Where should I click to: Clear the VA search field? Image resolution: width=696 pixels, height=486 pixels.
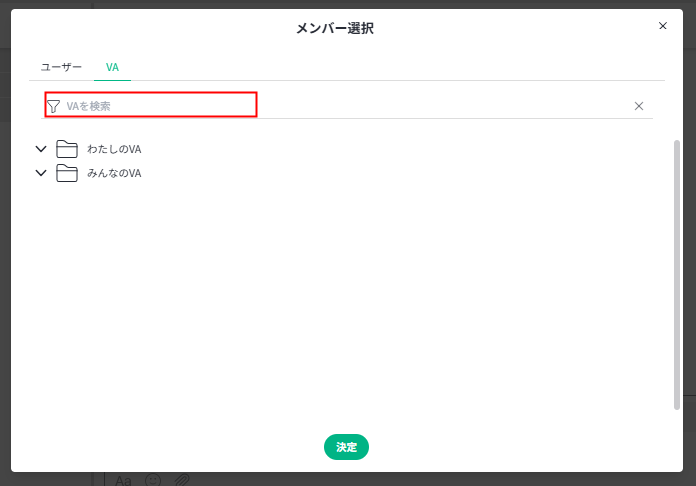coord(639,106)
